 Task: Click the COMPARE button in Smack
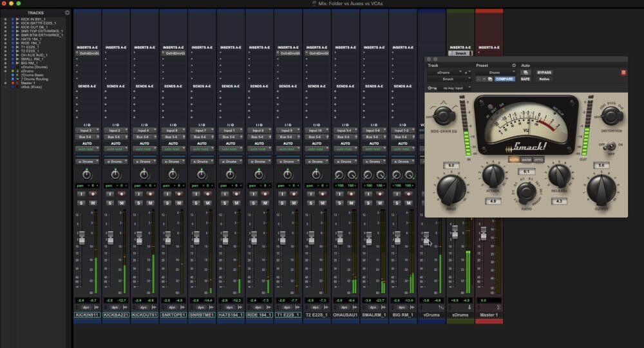[x=504, y=79]
